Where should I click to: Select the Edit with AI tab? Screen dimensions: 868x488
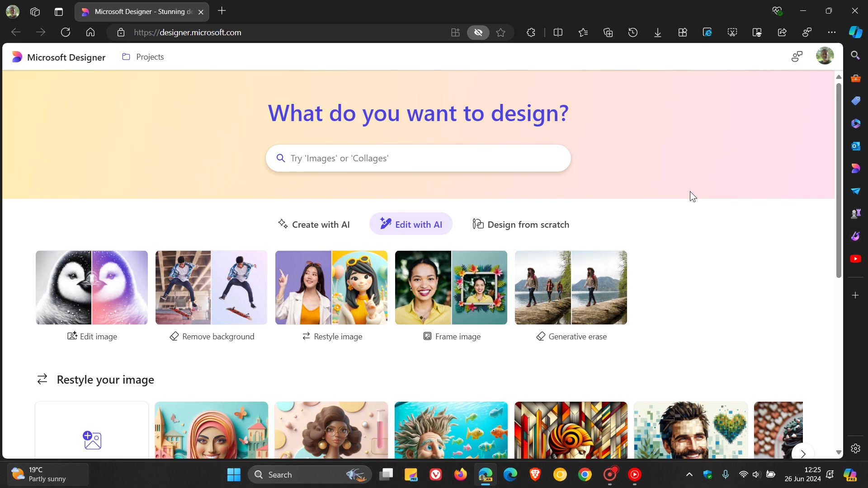coord(410,224)
